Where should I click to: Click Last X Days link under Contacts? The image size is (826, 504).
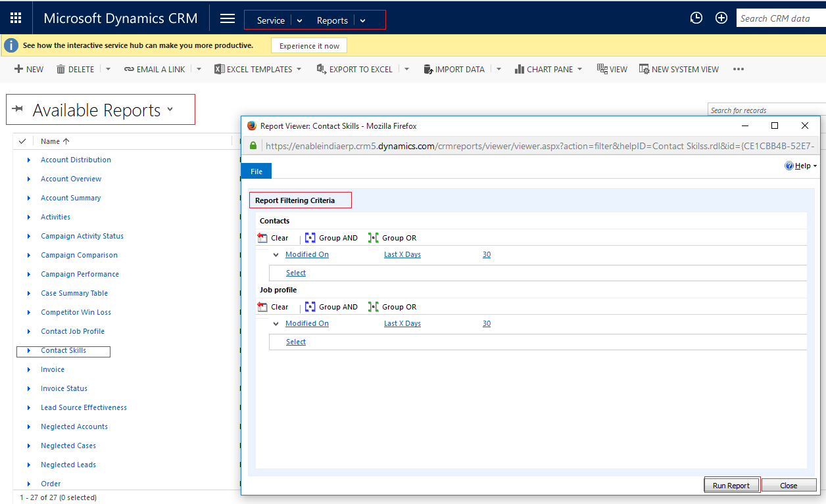tap(402, 254)
